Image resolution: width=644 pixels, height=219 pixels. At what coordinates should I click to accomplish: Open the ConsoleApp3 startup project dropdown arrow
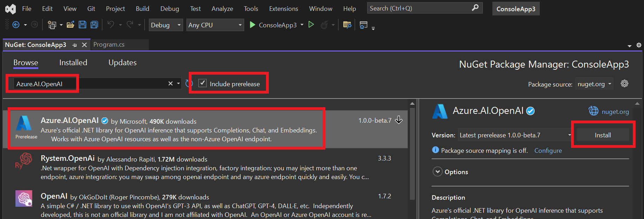302,25
